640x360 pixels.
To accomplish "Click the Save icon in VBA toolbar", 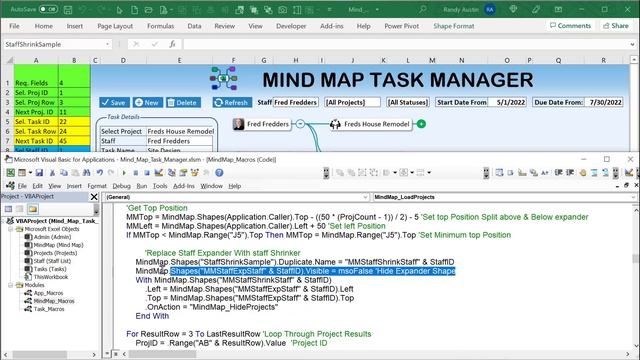I will [x=39, y=173].
